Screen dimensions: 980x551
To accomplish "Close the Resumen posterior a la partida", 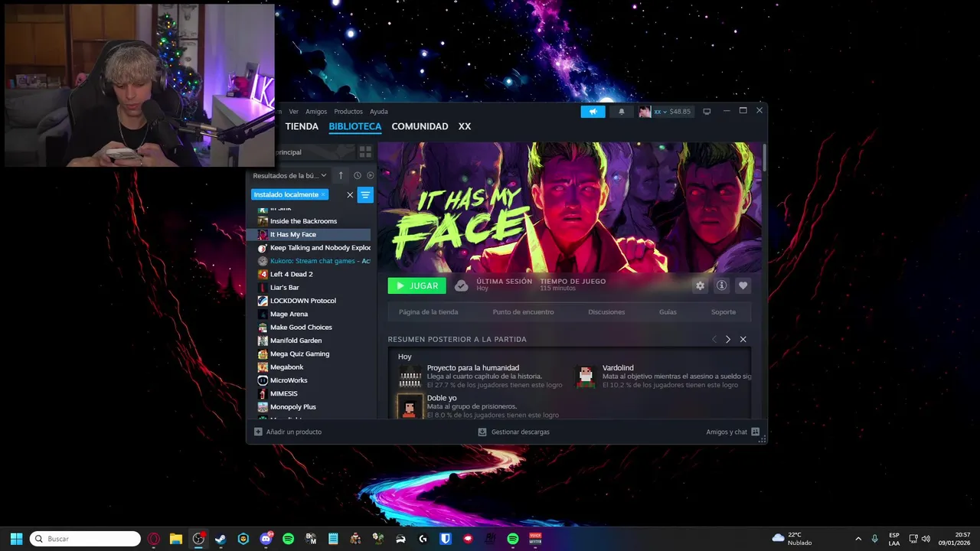I will pyautogui.click(x=743, y=339).
